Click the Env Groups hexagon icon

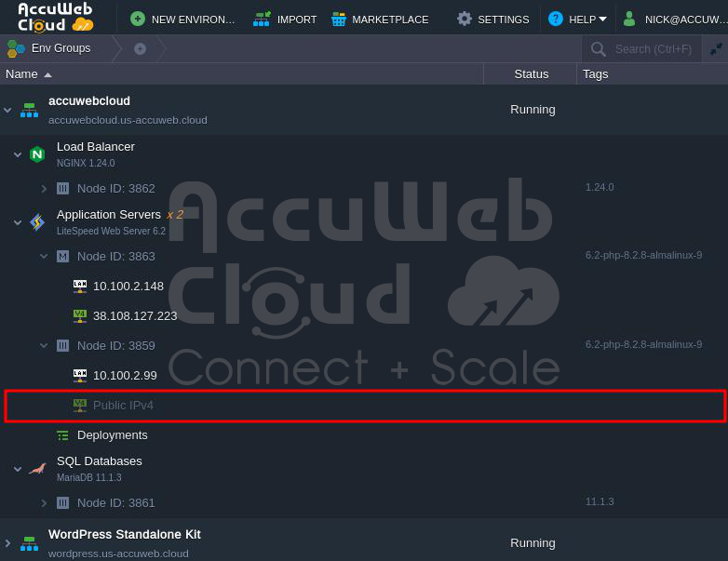tap(16, 48)
